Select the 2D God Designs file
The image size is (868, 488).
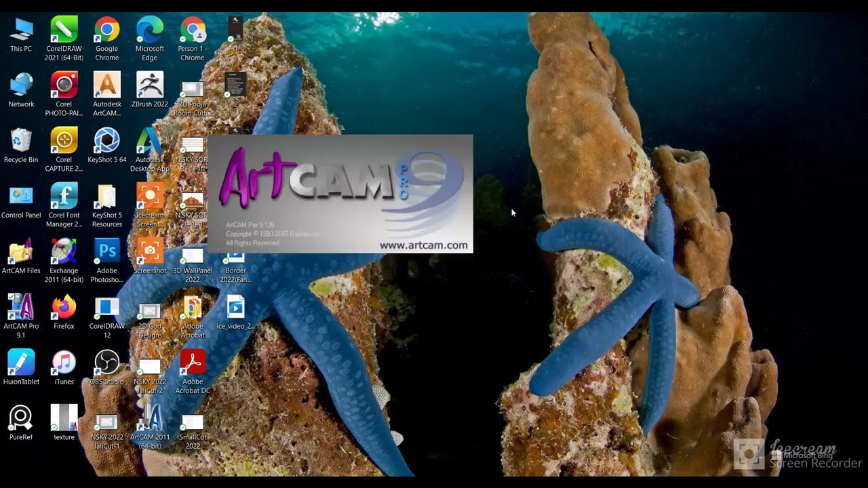[150, 321]
